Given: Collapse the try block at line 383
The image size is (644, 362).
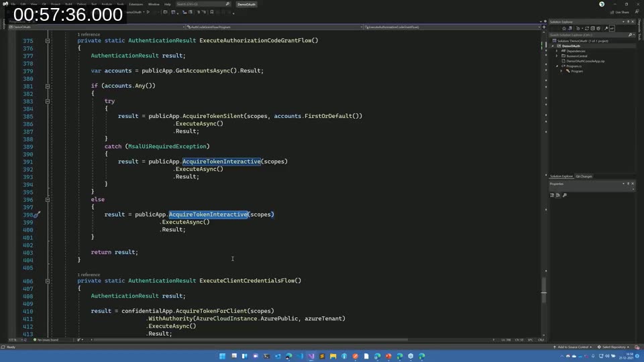Looking at the screenshot, I should [48, 101].
